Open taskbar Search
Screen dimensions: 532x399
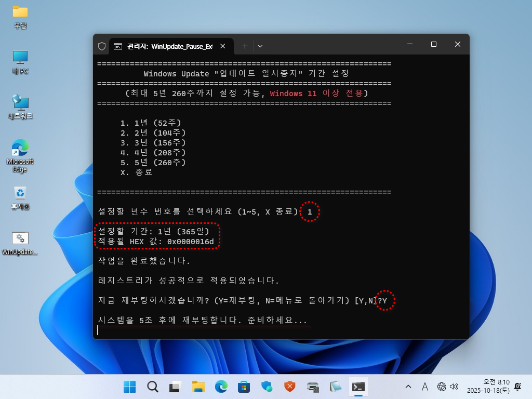point(152,387)
